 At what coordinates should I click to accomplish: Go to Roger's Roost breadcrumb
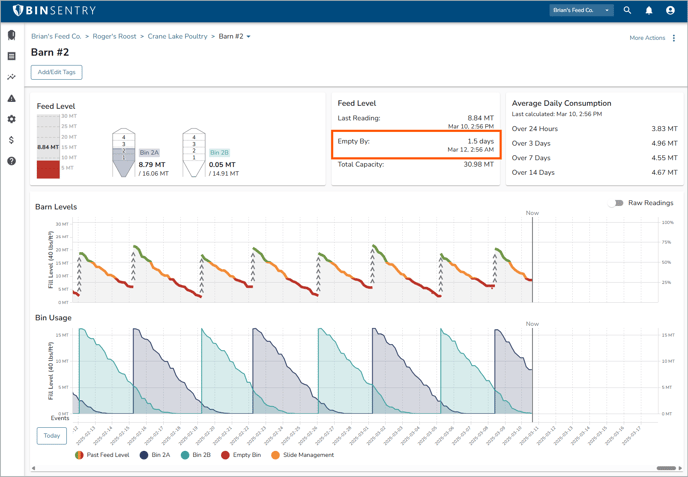tap(115, 36)
